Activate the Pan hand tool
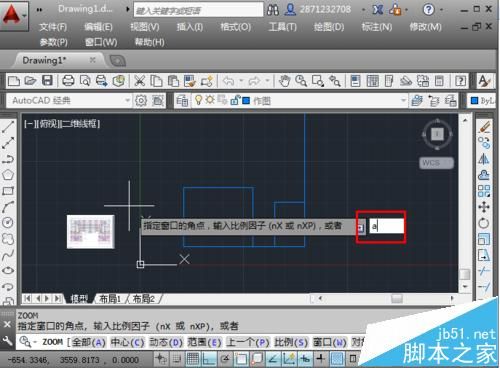This screenshot has width=500, height=368. click(284, 81)
